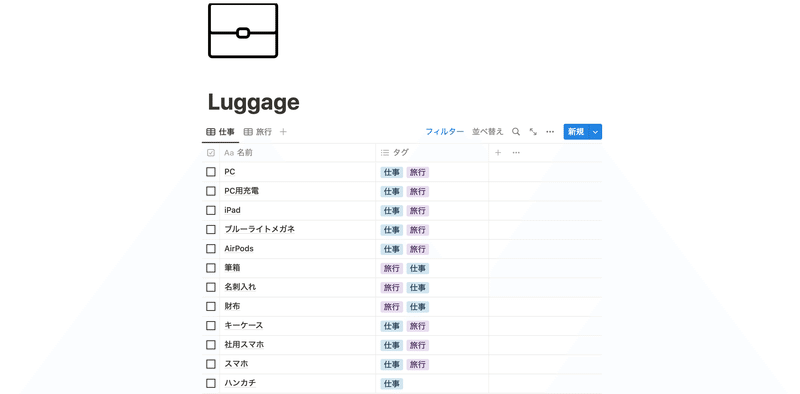800x394 pixels.
Task: Open the dropdown arrow beside 新規
Action: (x=595, y=132)
